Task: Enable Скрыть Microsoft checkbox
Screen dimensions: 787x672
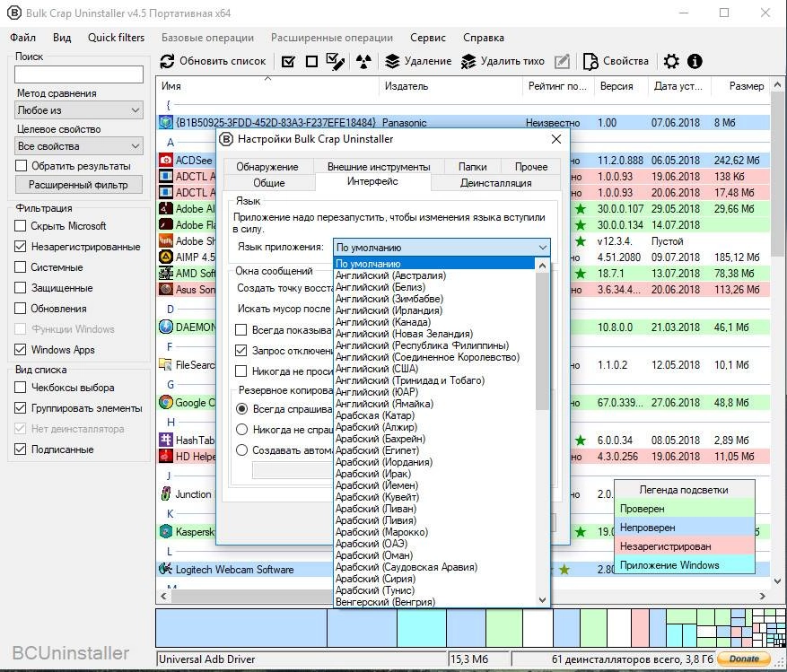Action: coord(20,226)
